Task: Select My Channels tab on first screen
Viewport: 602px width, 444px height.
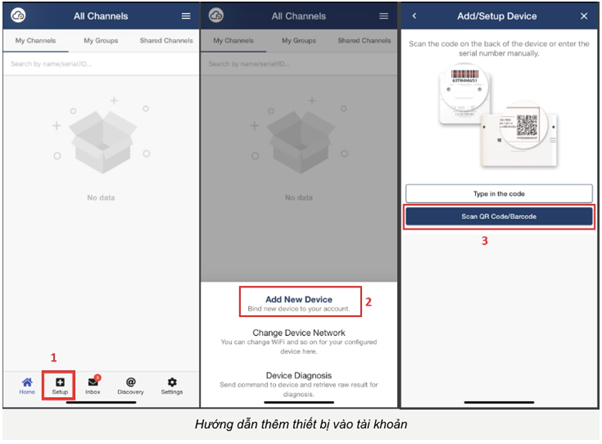Action: tap(36, 41)
